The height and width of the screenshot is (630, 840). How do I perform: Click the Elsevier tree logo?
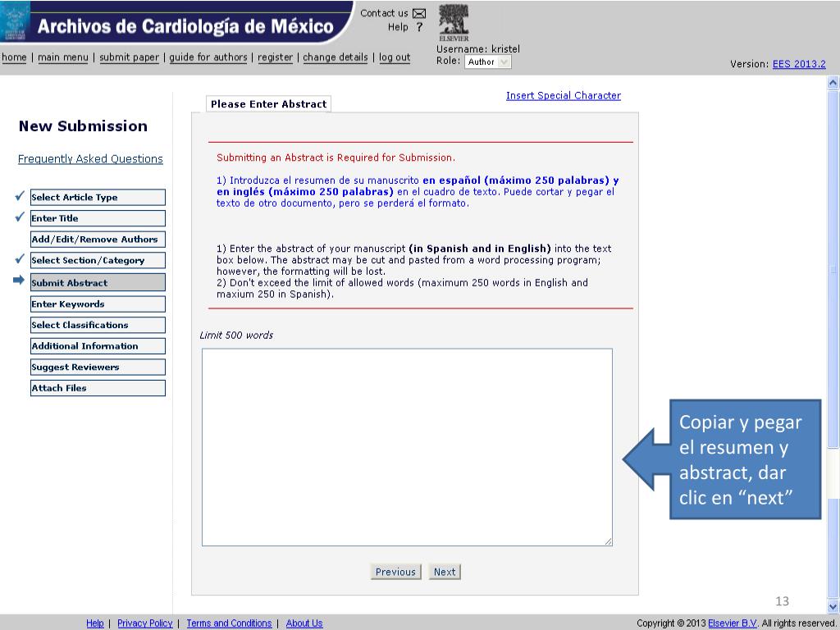454,22
